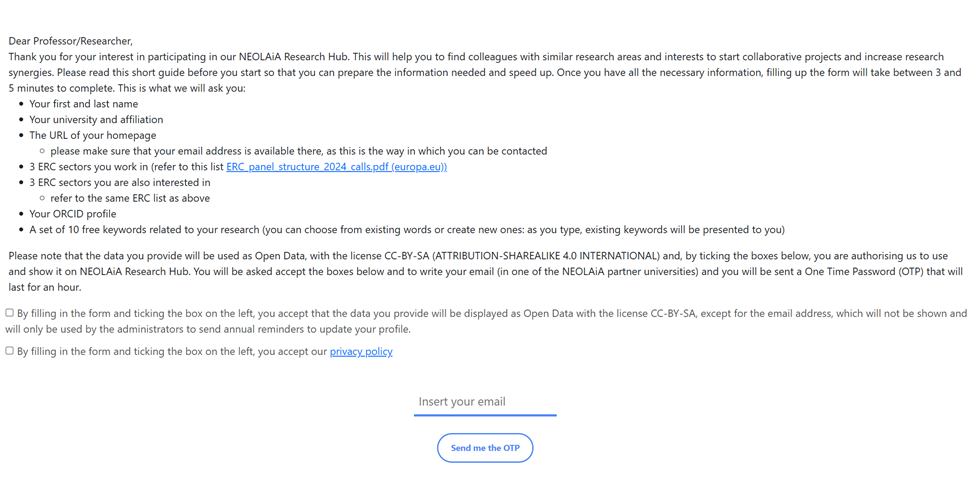Click the Open Data checkbox's label text

click(x=490, y=321)
